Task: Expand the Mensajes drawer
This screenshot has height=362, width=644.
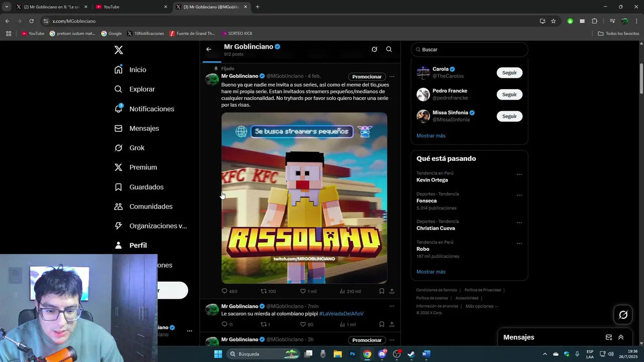Action: pyautogui.click(x=621, y=337)
